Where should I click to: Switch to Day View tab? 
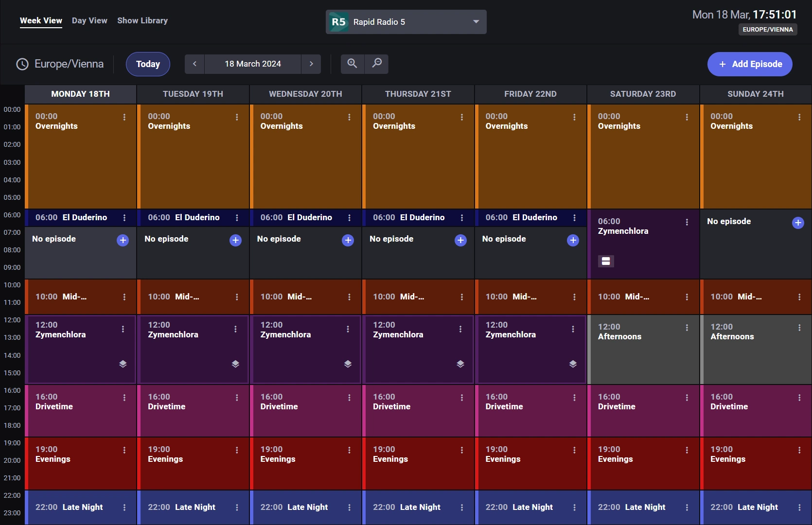(x=89, y=20)
